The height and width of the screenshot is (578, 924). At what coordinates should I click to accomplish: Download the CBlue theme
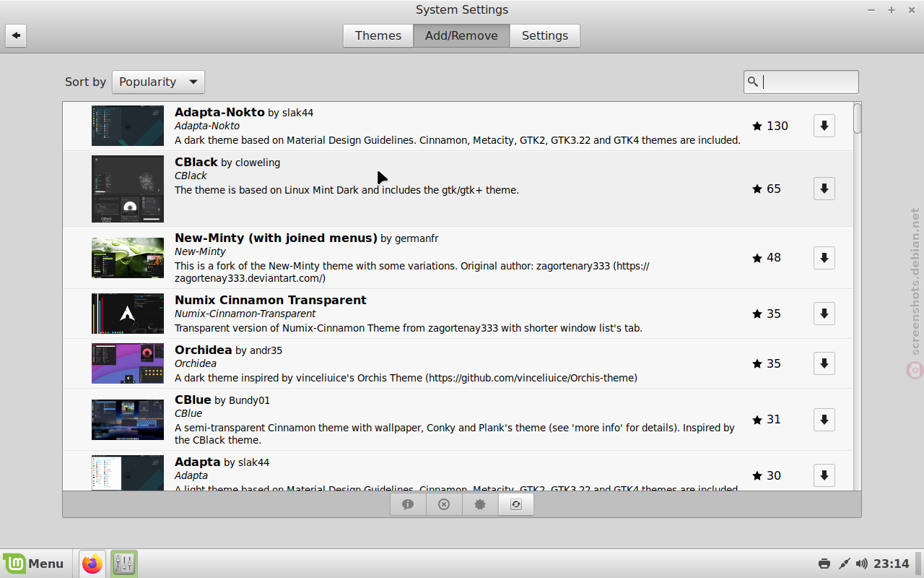[x=824, y=420]
